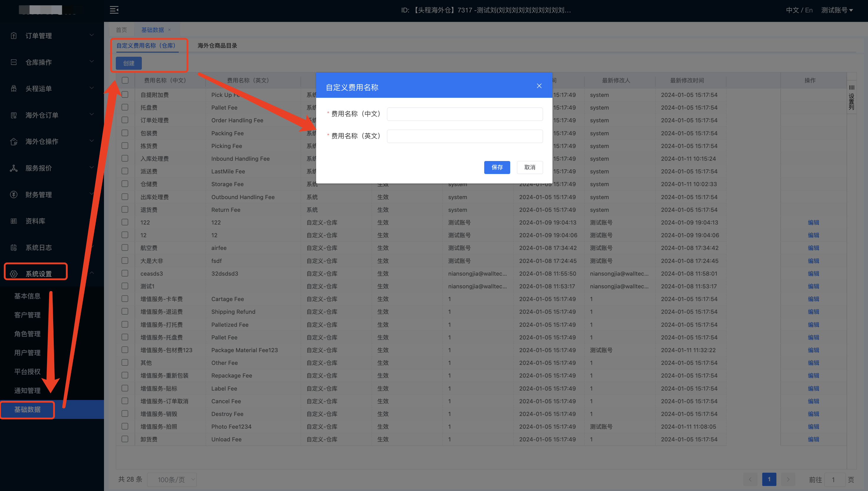Screen dimensions: 868x491
Task: Select the 海外仓商品目录 tab
Action: point(217,45)
